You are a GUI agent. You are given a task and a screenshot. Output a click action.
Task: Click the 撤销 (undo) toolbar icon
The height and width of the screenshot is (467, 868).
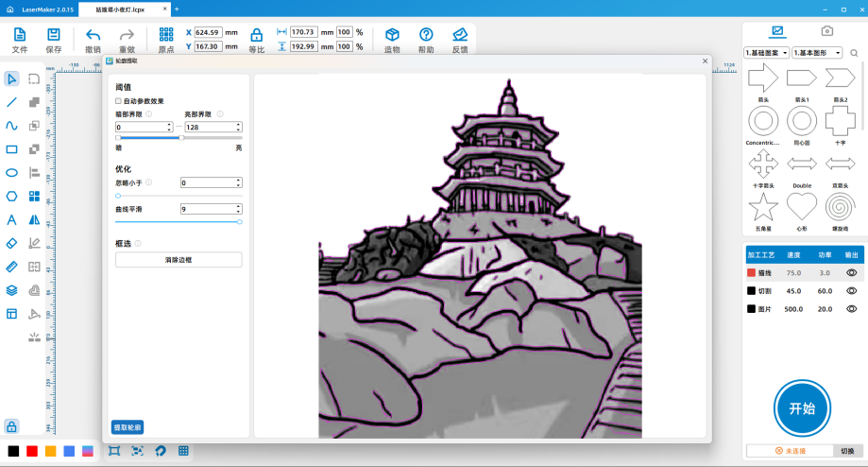point(93,40)
